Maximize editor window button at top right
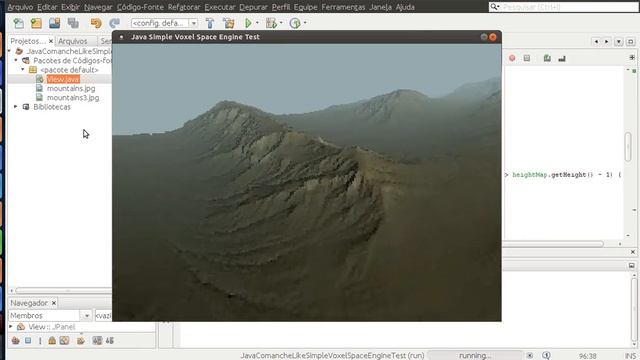Image resolution: width=640 pixels, height=360 pixels. pyautogui.click(x=631, y=42)
